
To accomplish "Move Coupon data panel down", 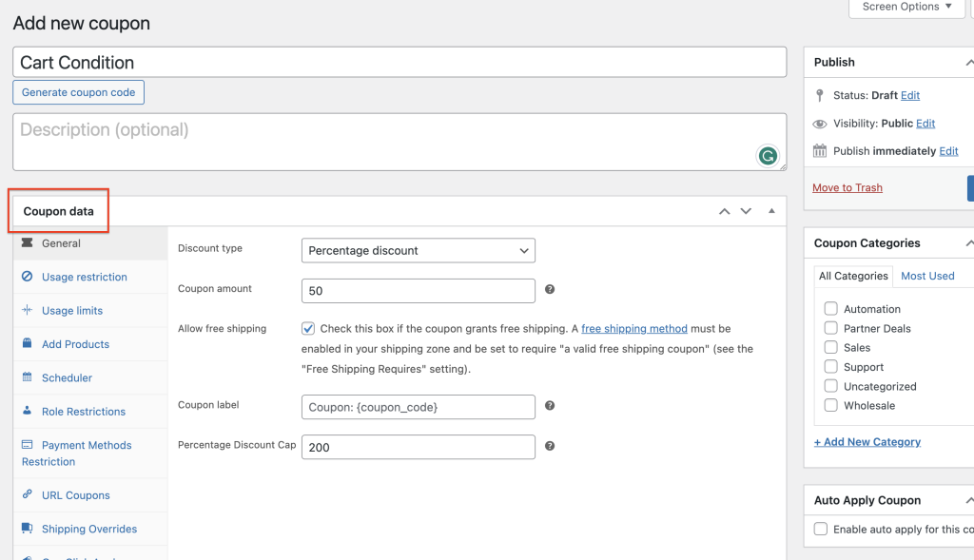I will tap(746, 211).
